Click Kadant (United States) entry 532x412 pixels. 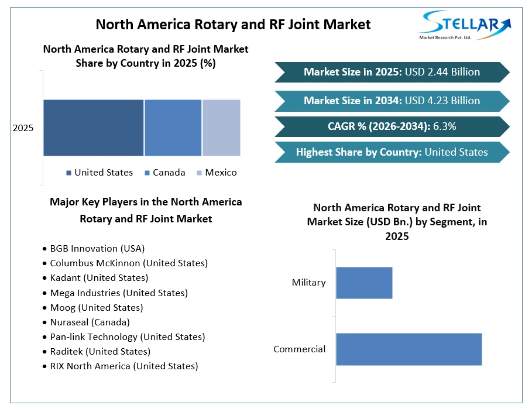pyautogui.click(x=99, y=278)
